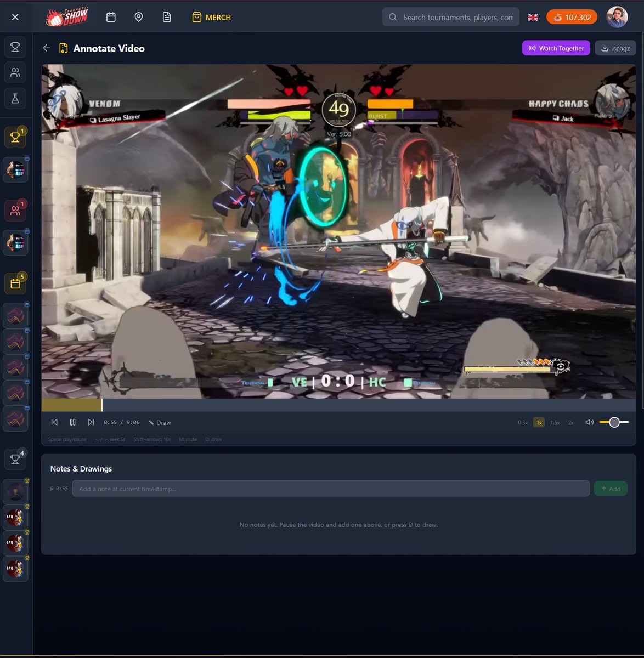Click the 'D: draw' shortcut hint
This screenshot has width=644, height=658.
(214, 439)
